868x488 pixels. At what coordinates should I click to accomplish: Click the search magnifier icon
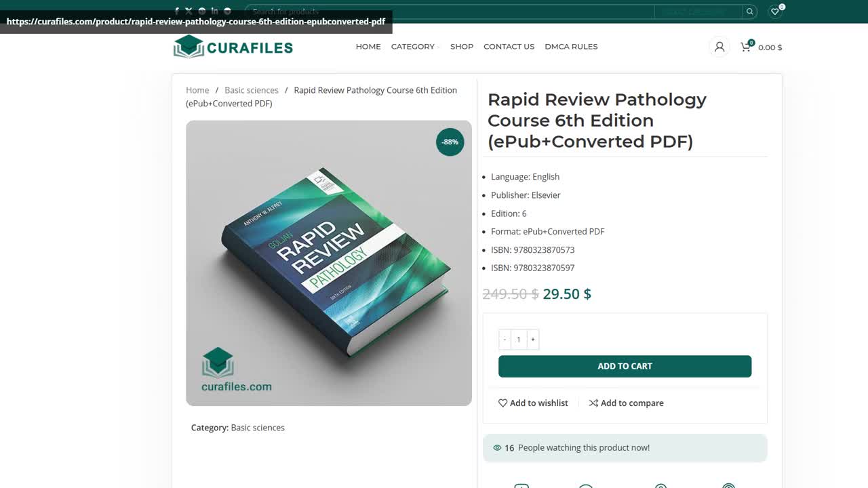pyautogui.click(x=749, y=11)
